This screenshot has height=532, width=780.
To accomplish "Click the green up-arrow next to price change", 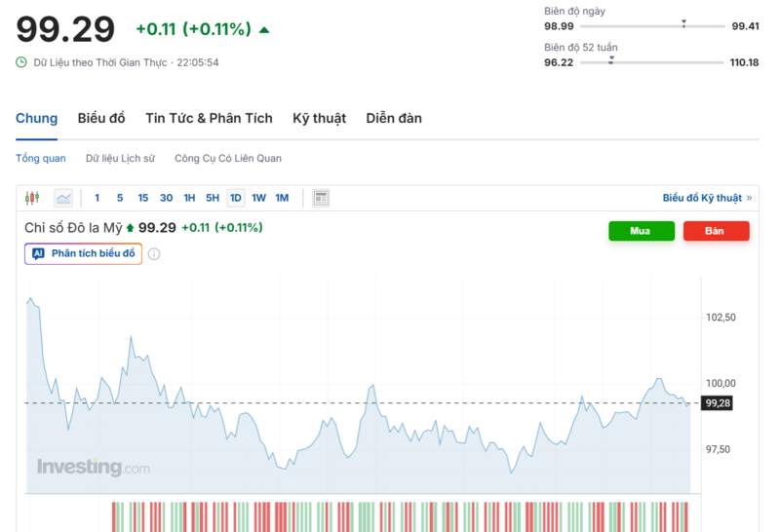I will pyautogui.click(x=264, y=30).
